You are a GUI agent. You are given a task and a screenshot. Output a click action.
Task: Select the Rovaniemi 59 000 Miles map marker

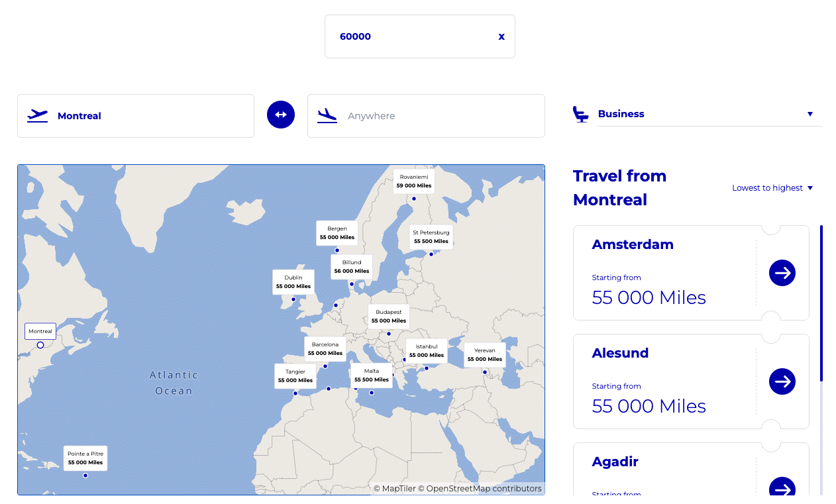tap(414, 181)
